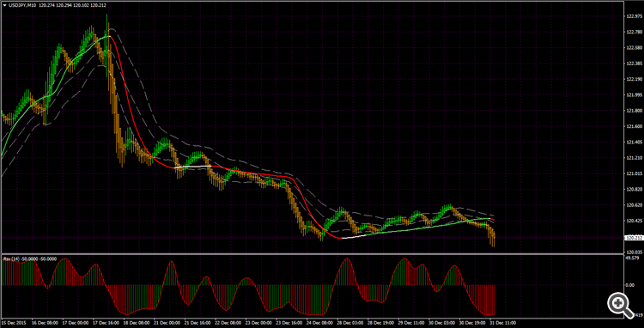This screenshot has height=328, width=644.
Task: Click the separator between chart and oscillator
Action: pos(313,254)
